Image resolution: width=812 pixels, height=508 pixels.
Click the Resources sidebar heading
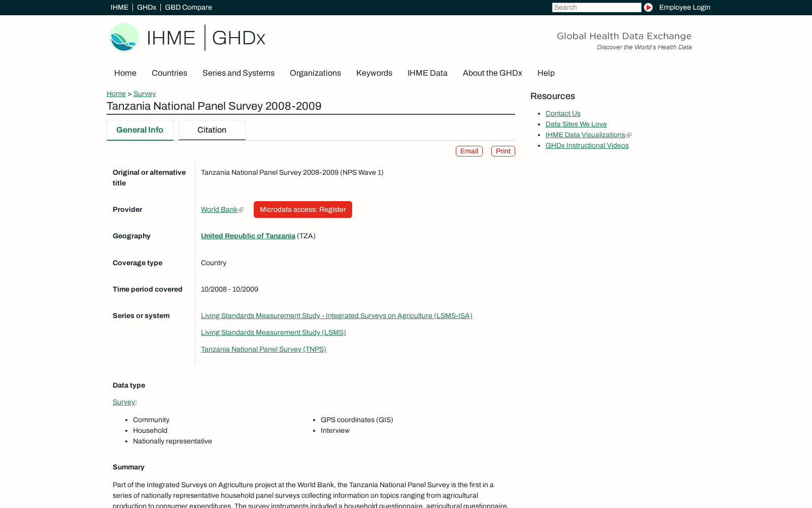coord(553,96)
